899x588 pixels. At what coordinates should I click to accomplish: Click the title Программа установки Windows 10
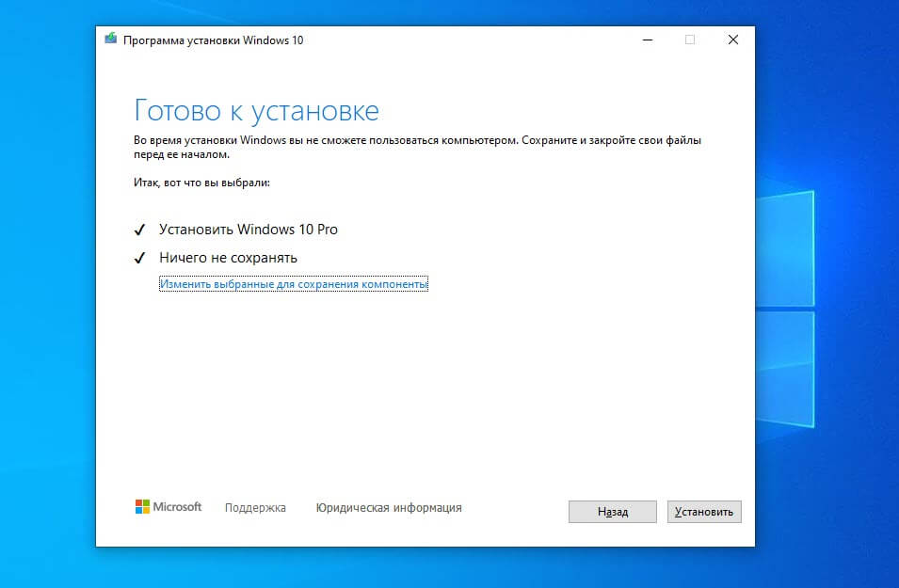pos(214,40)
